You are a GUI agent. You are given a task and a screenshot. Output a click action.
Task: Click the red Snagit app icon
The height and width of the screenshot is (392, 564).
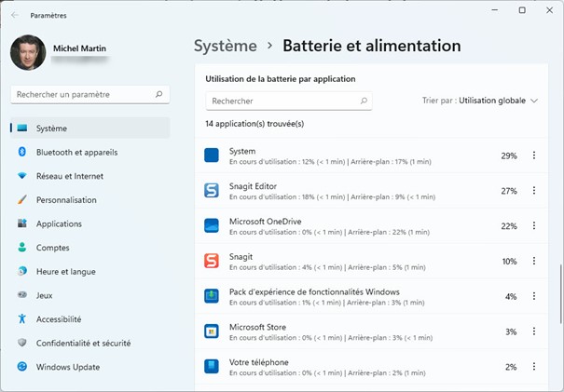pos(212,261)
